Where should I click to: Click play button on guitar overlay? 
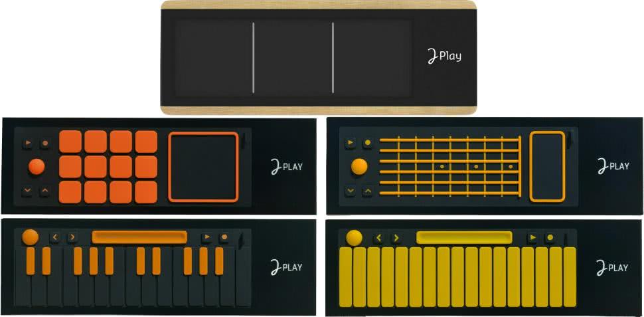[x=350, y=143]
